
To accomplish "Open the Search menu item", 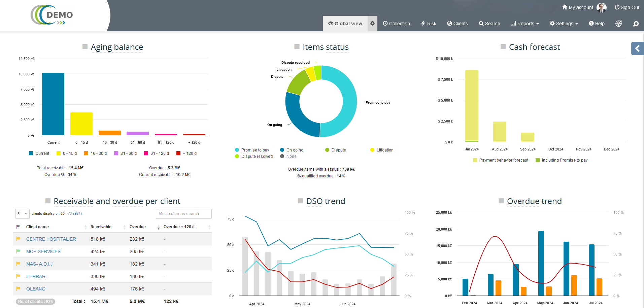I will coord(489,24).
